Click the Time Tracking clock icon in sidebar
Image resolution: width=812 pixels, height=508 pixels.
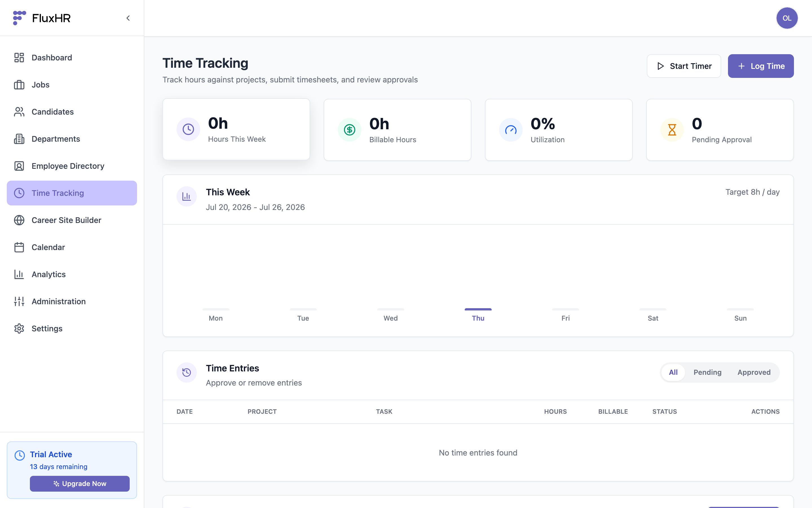tap(19, 193)
